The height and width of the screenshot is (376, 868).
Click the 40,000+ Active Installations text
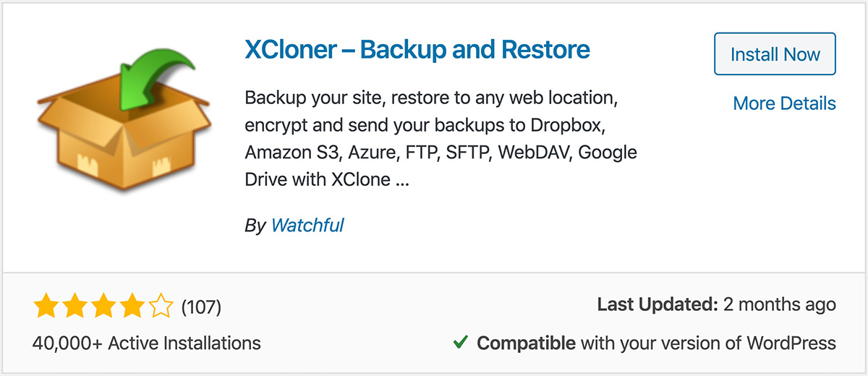(x=147, y=343)
